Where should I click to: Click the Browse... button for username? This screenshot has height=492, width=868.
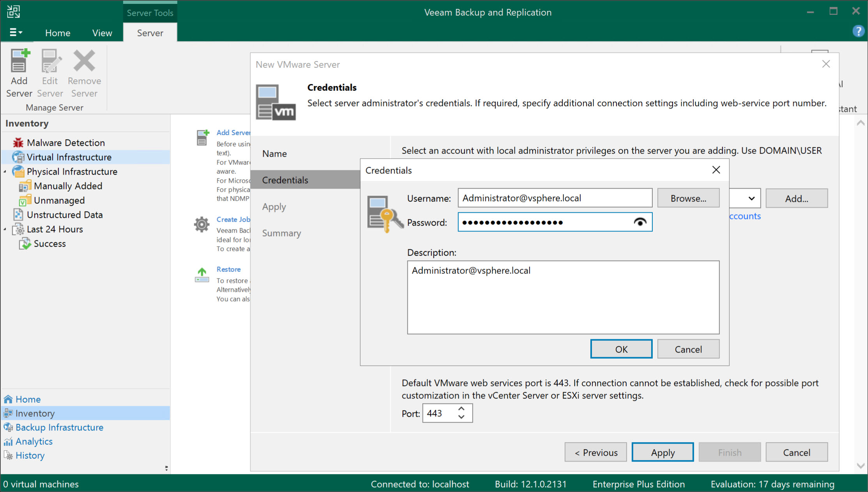[x=688, y=198]
